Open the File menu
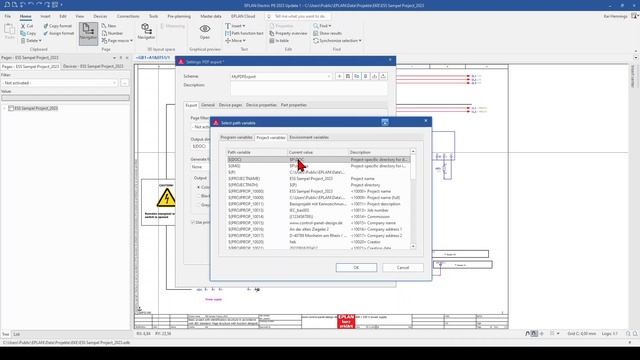 click(x=8, y=16)
